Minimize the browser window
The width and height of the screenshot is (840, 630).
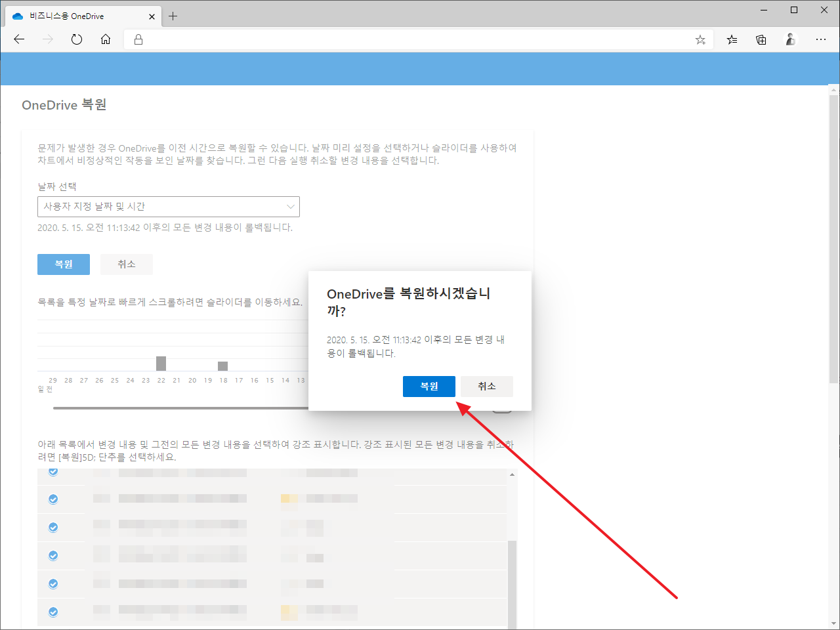764,10
